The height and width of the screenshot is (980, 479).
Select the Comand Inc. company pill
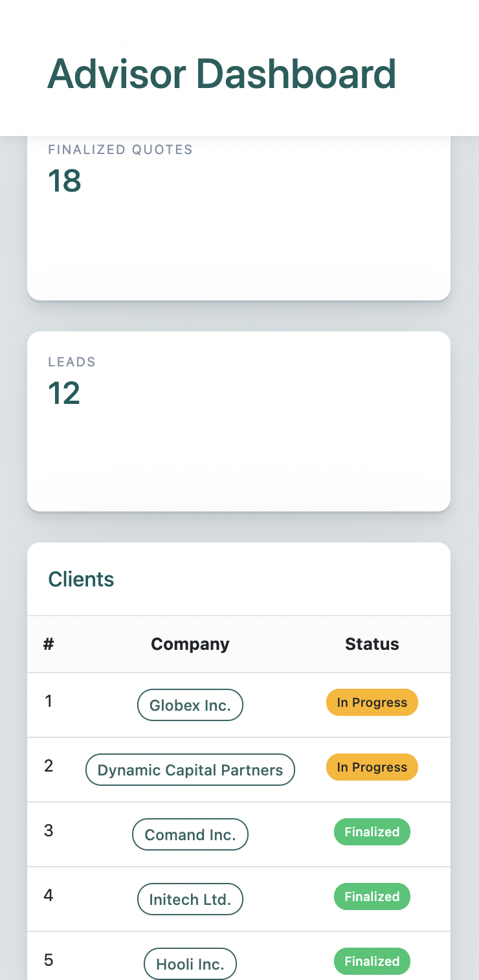190,834
